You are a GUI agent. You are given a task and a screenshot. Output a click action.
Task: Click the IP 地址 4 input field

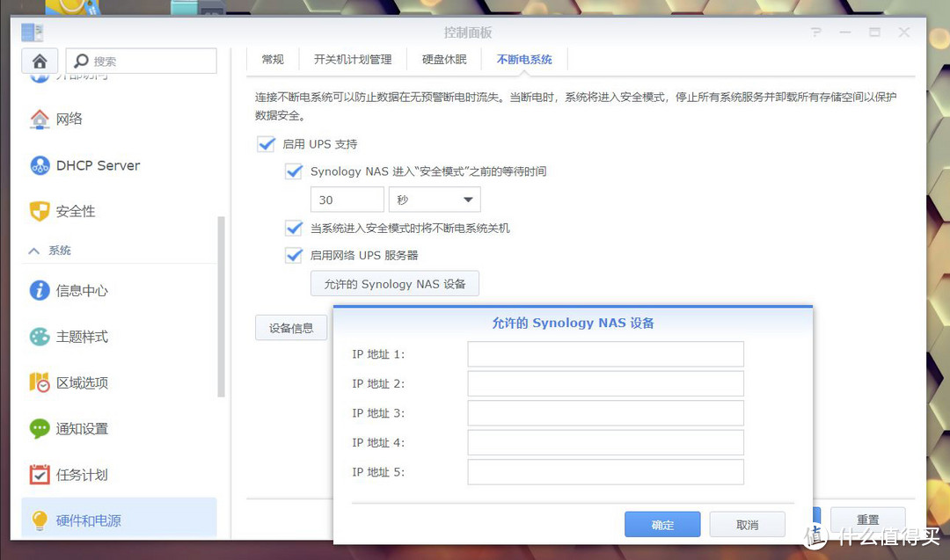(x=605, y=442)
